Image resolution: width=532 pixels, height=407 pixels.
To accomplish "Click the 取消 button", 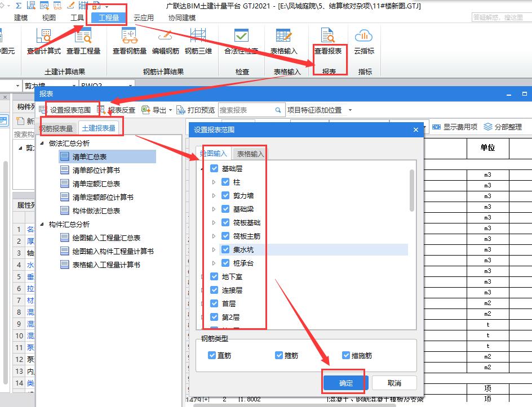I will point(394,383).
